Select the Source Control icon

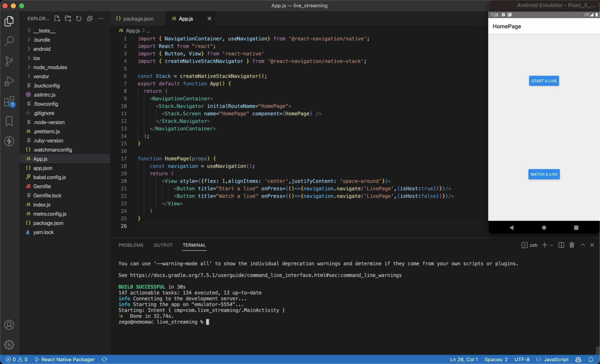point(9,61)
